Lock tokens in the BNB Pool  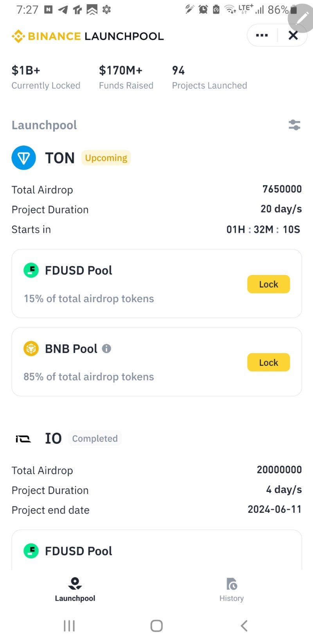(x=268, y=362)
